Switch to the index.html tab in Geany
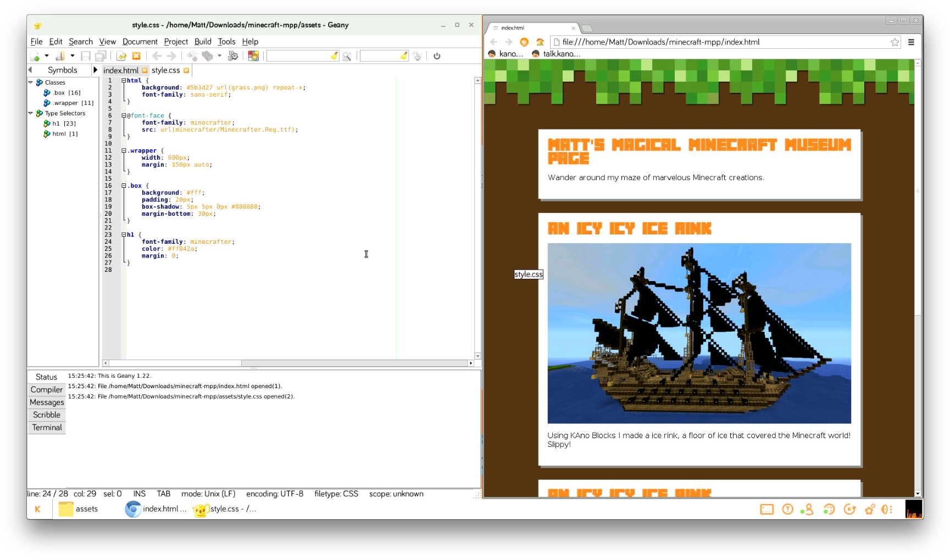The width and height of the screenshot is (950, 560). (122, 70)
